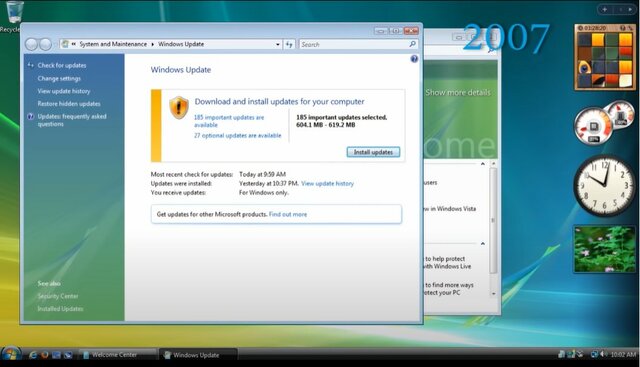Click the Windows Update heading text
This screenshot has width=640, height=367.
coord(181,70)
